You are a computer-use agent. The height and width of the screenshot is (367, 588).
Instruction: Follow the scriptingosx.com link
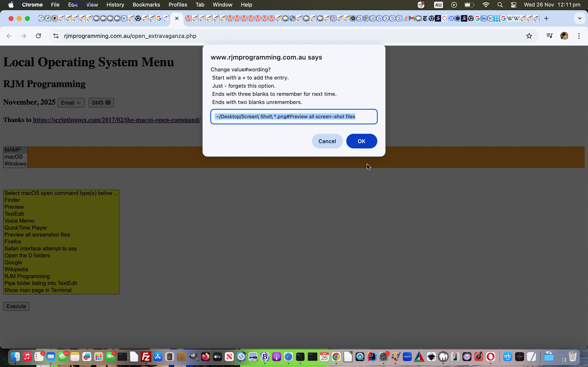117,120
